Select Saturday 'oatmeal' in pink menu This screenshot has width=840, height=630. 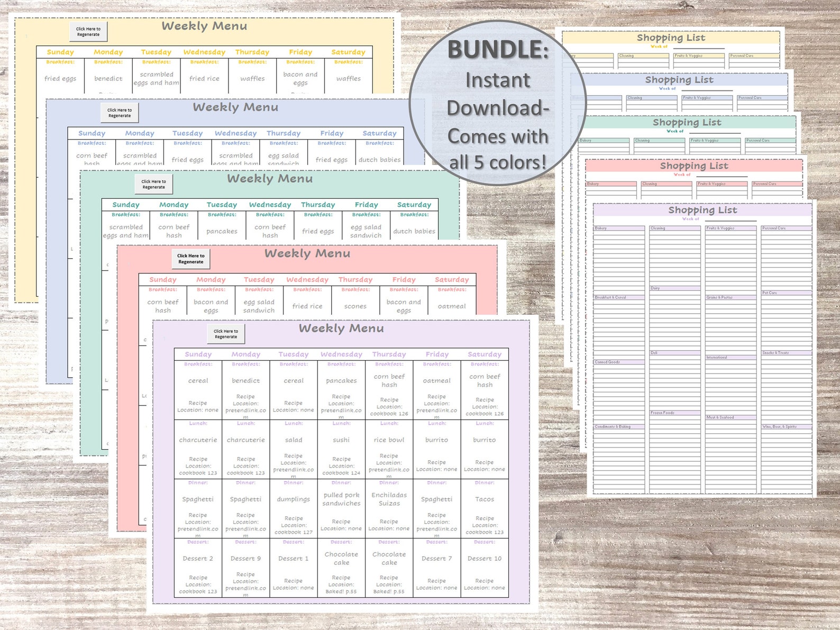pos(452,306)
